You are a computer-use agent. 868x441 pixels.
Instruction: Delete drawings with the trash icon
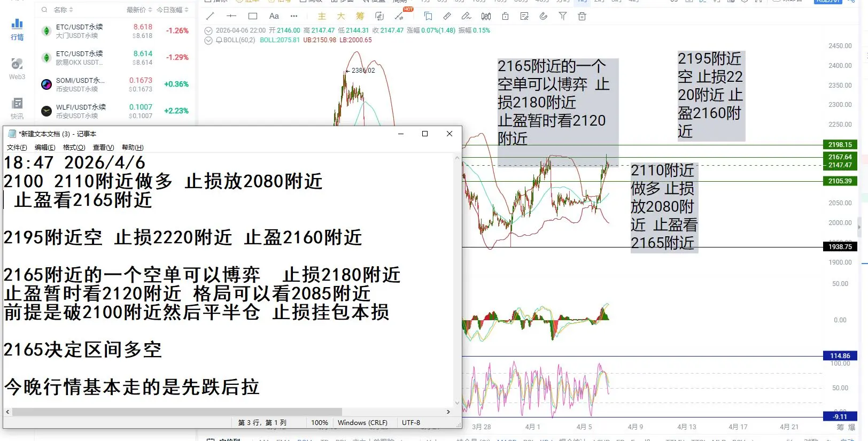click(582, 16)
